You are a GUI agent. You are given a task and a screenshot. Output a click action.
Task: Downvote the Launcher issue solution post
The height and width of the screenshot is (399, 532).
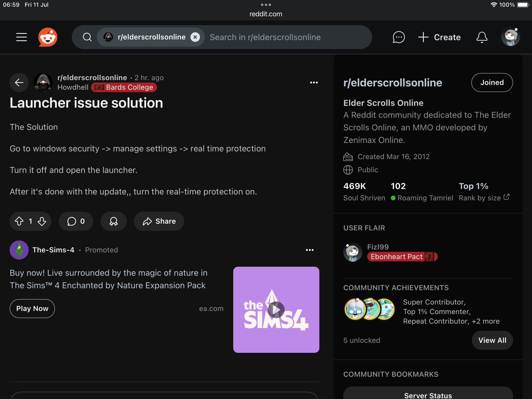coord(42,221)
